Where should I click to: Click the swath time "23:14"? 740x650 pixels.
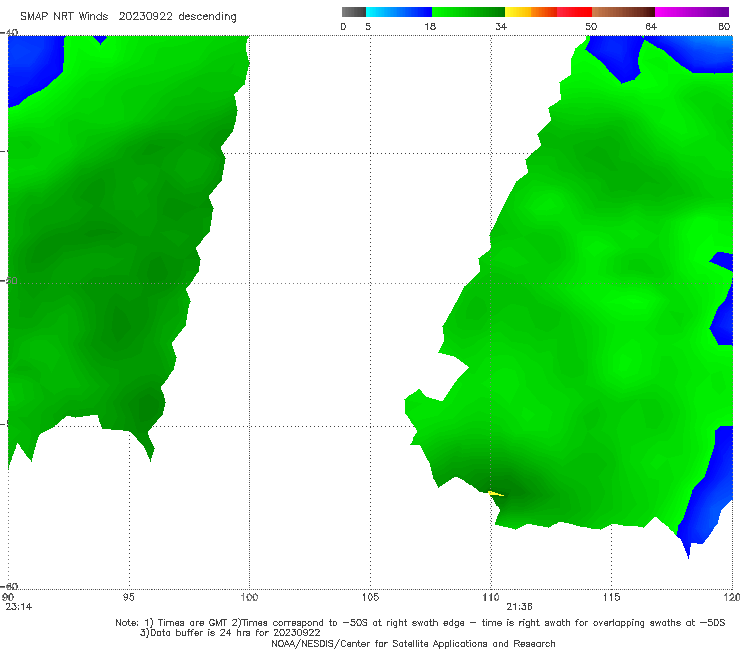19,607
